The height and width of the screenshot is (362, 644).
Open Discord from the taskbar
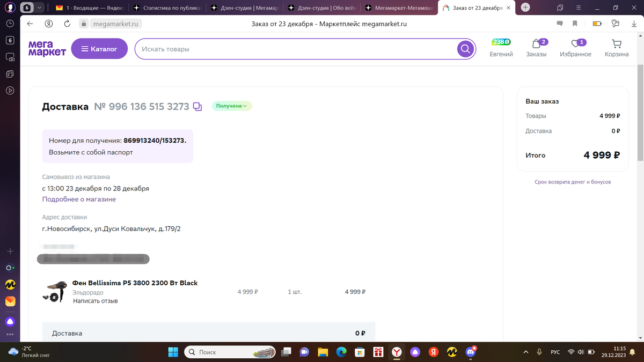point(471,352)
